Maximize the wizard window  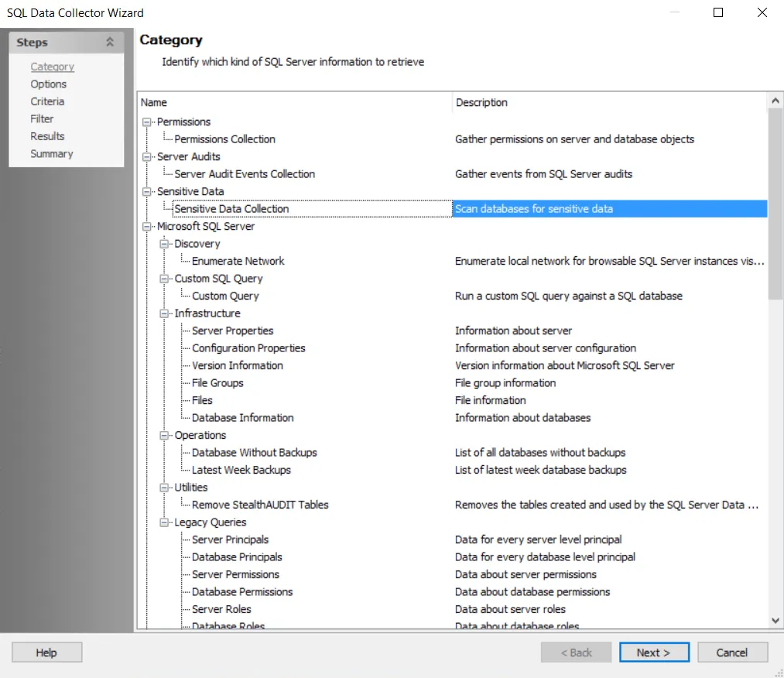tap(718, 12)
